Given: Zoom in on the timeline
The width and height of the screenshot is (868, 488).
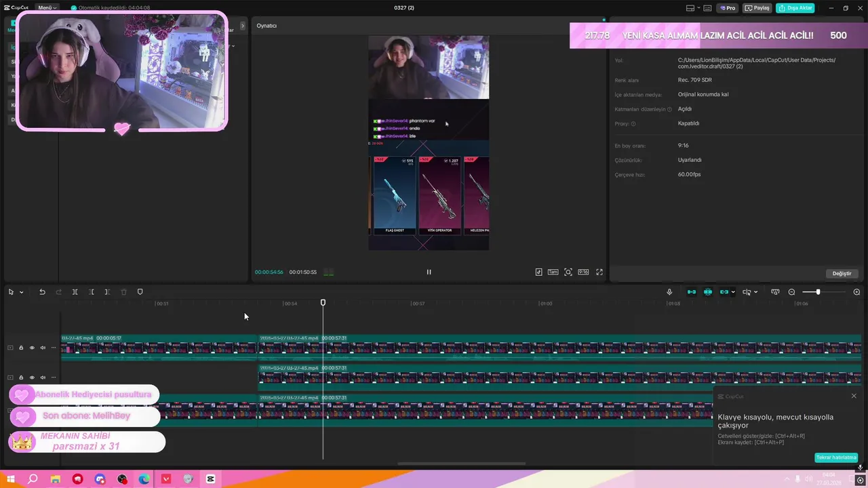Looking at the screenshot, I should 856,292.
